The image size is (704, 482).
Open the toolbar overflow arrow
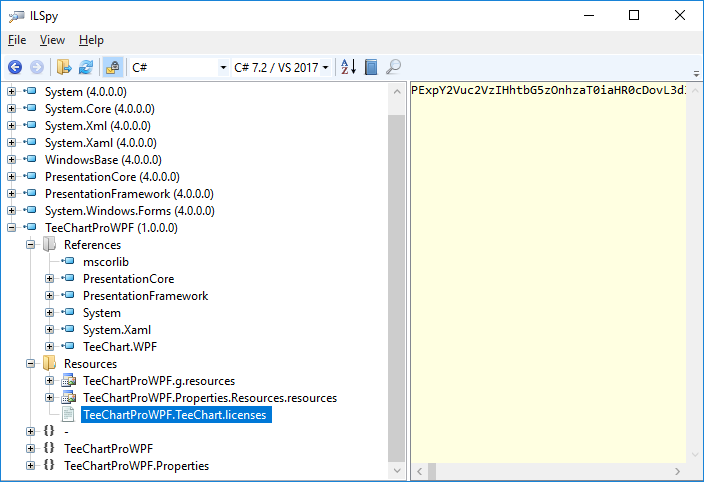(696, 74)
